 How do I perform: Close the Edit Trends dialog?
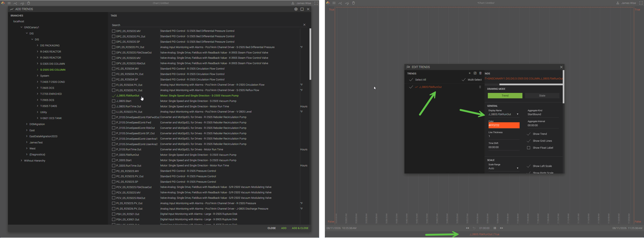pos(561,67)
